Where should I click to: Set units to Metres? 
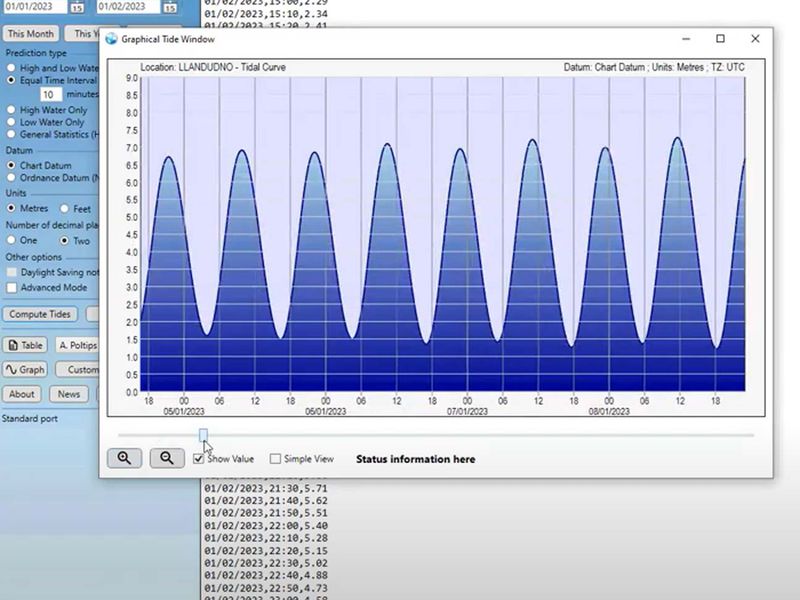point(11,208)
